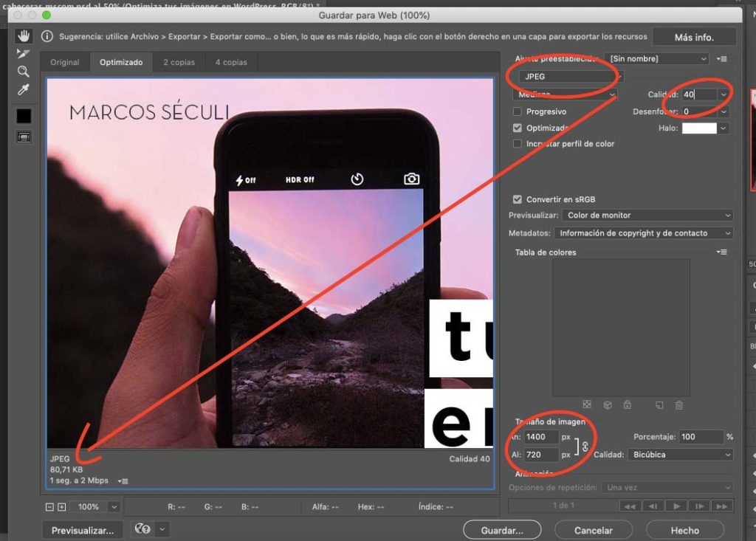Go to last animation frame

(722, 506)
